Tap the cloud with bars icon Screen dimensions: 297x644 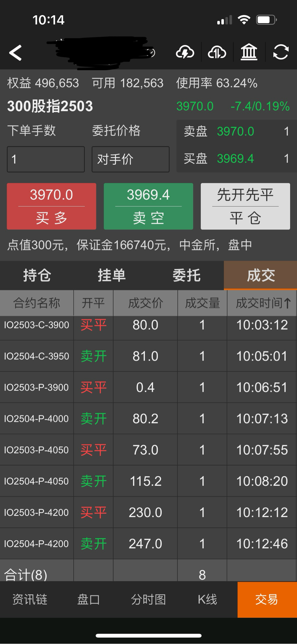click(217, 53)
